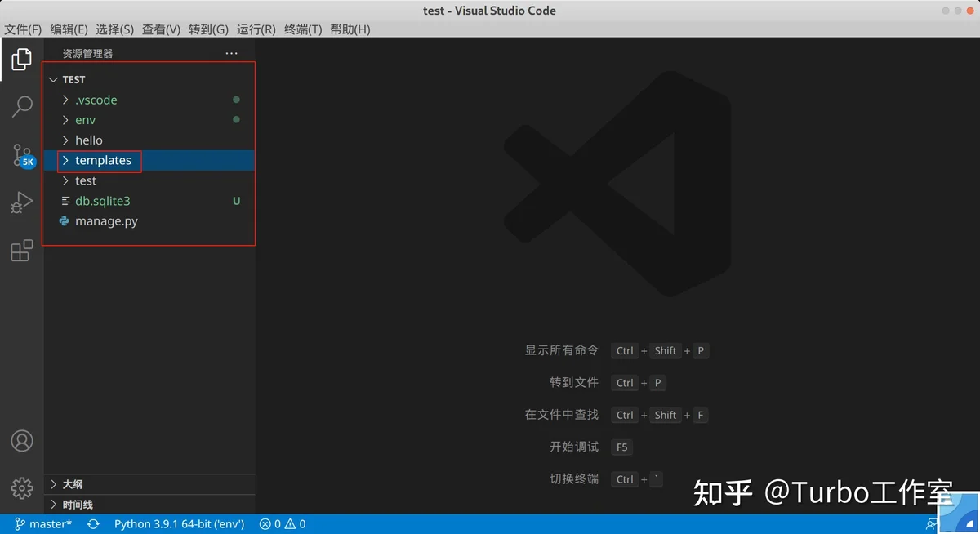Click the U untracked badge on db.sqlite3

click(237, 201)
